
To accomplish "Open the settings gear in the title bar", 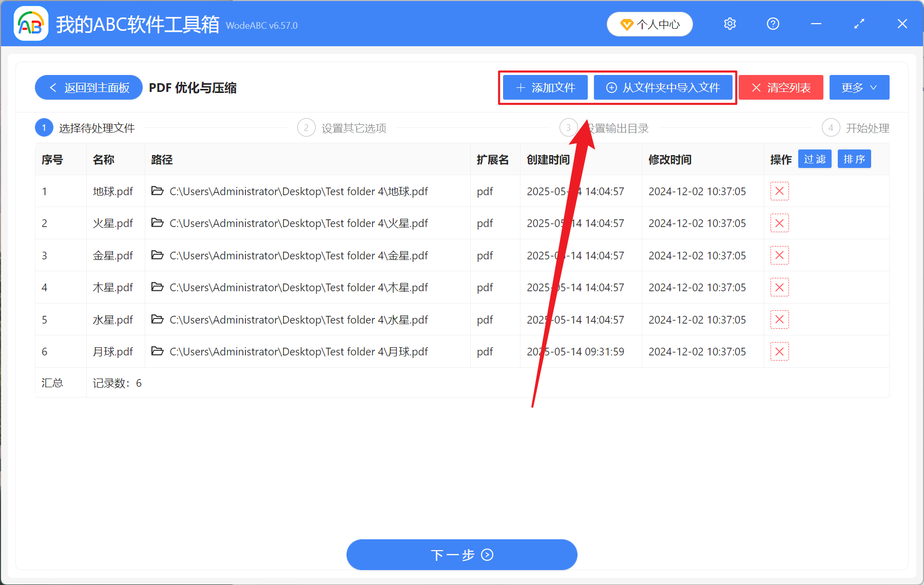I will click(x=729, y=24).
